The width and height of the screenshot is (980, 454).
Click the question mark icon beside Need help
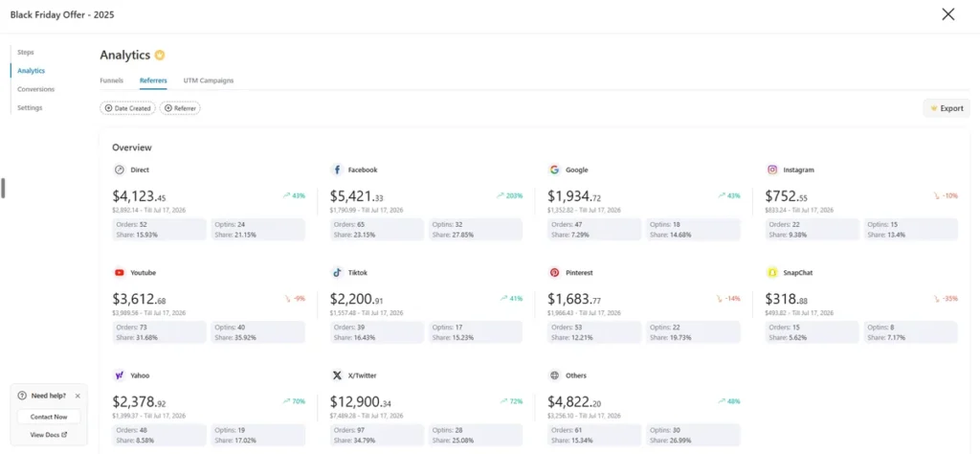23,396
